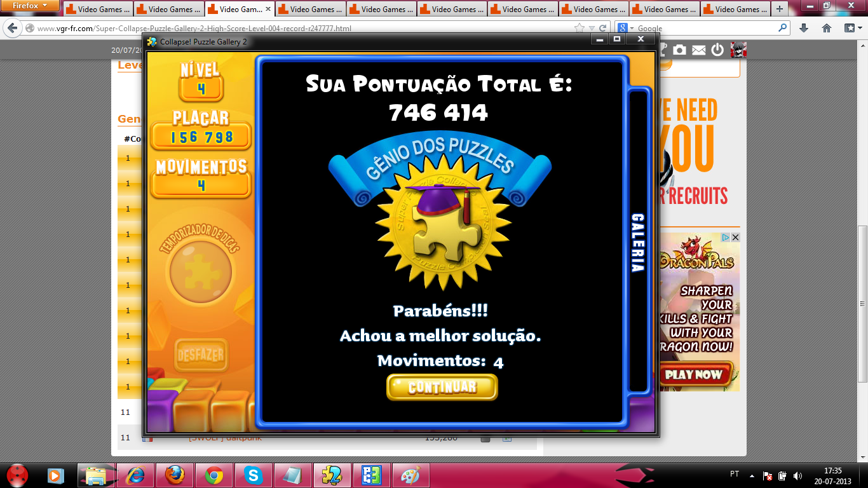868x488 pixels.
Task: Open the Firefox menu button
Action: [x=31, y=6]
